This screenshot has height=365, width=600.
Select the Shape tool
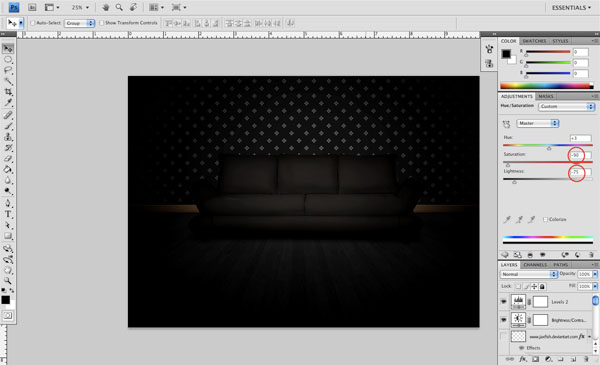[8, 236]
